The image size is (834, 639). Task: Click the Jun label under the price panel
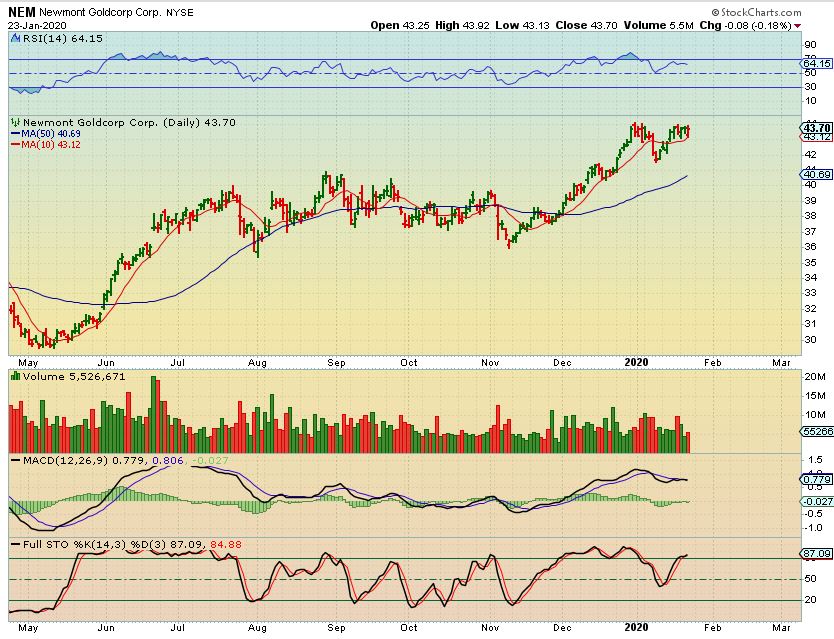click(106, 362)
